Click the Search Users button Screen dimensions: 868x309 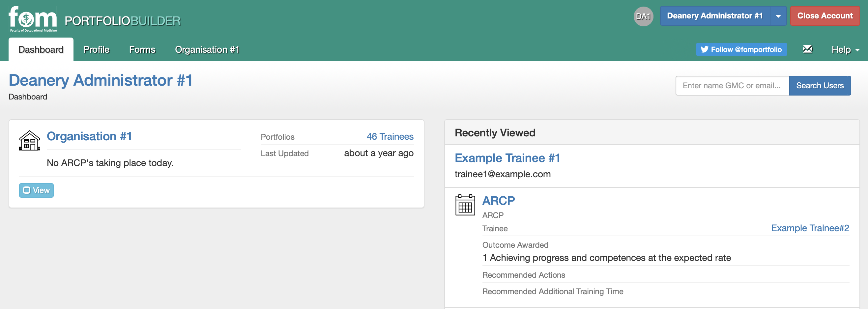pyautogui.click(x=820, y=86)
